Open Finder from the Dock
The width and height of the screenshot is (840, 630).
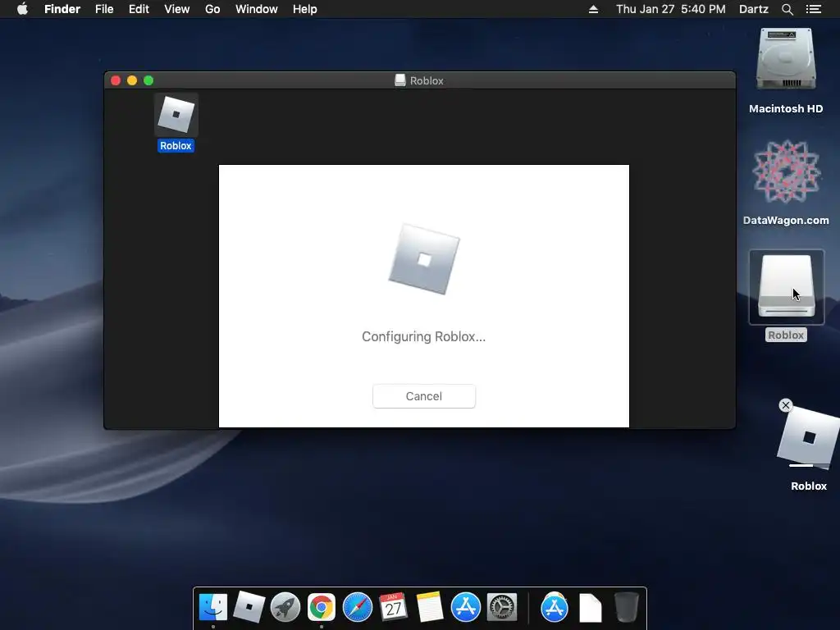(x=213, y=607)
